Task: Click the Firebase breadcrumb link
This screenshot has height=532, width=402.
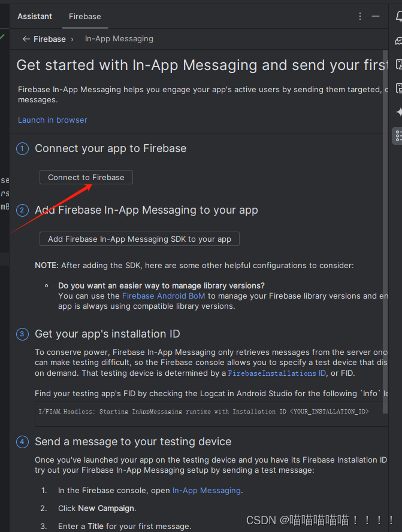Action: [x=50, y=39]
